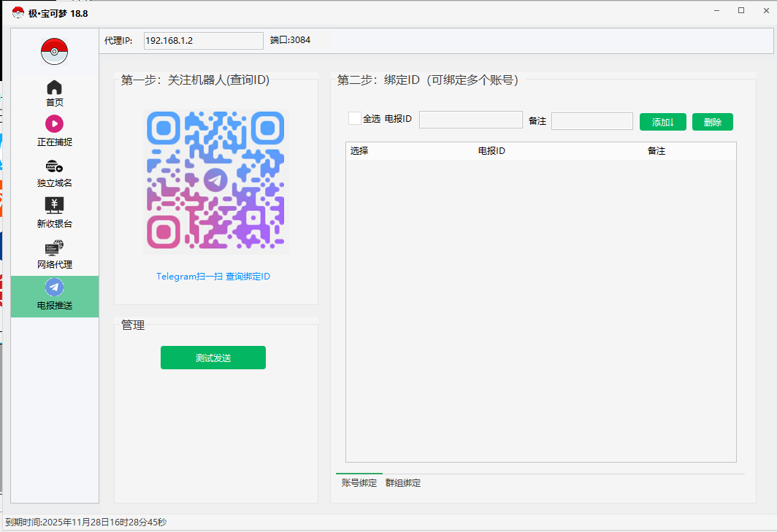Click the 代理IP address field
Image resolution: width=777 pixels, height=532 pixels.
coord(203,41)
